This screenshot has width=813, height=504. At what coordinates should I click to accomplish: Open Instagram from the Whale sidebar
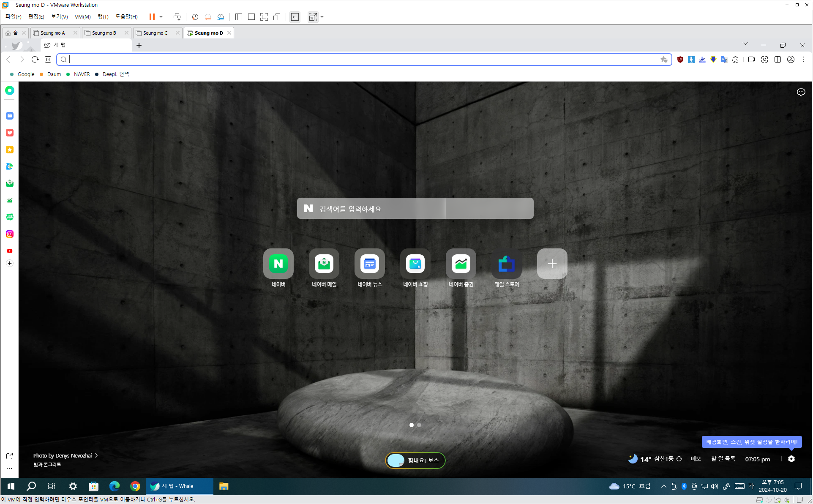[10, 234]
